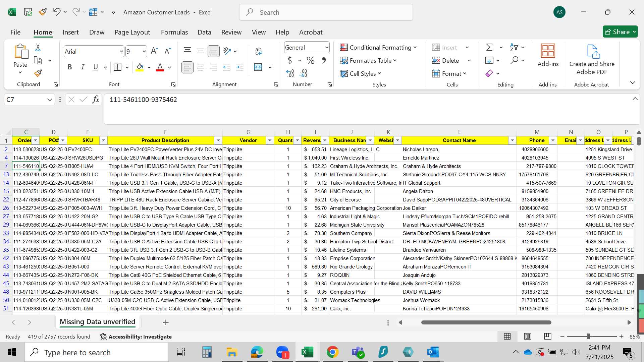Apply Percent Style format
Screen dimensions: 644x362
(311, 60)
